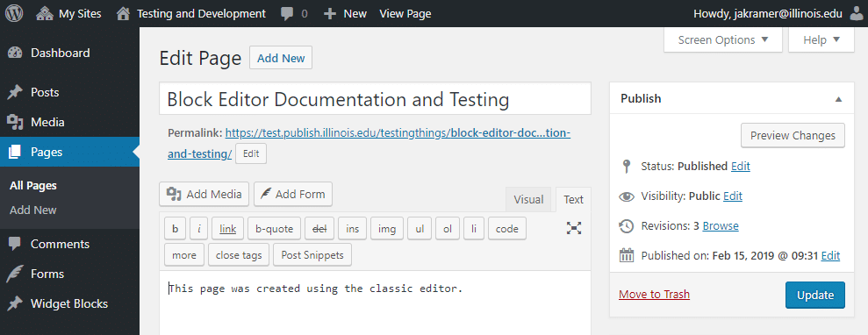Screen dimensions: 868x335
Task: Click the visibility eye icon
Action: tap(626, 196)
